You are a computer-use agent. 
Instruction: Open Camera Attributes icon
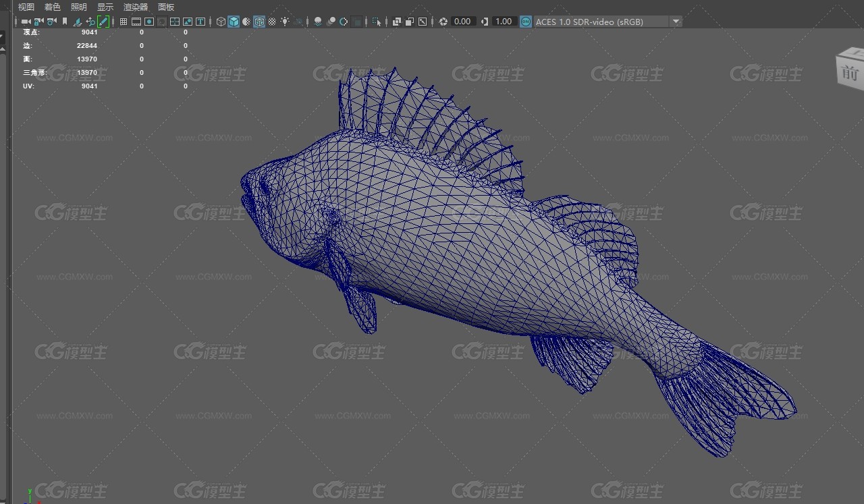(51, 22)
